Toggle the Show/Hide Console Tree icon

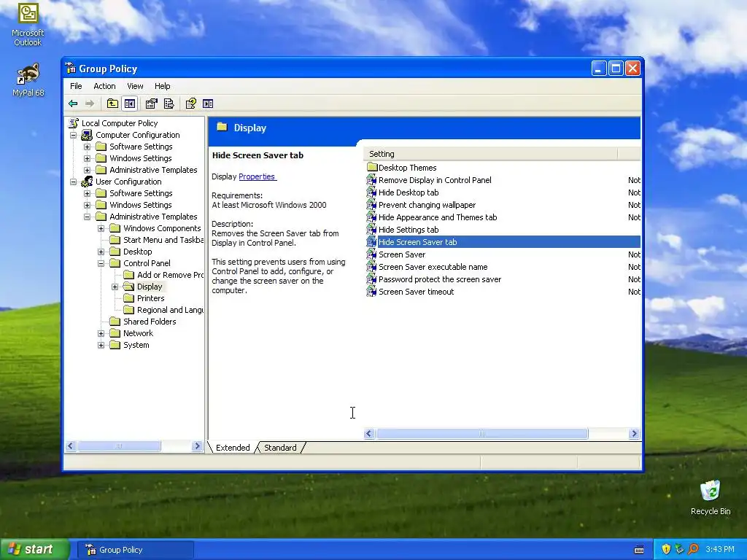click(x=130, y=104)
